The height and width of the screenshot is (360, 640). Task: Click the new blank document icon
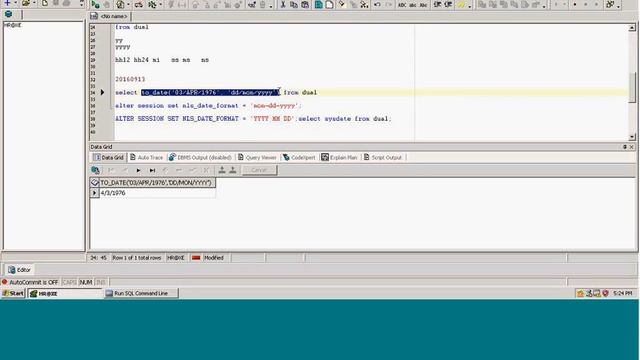(x=45, y=3)
